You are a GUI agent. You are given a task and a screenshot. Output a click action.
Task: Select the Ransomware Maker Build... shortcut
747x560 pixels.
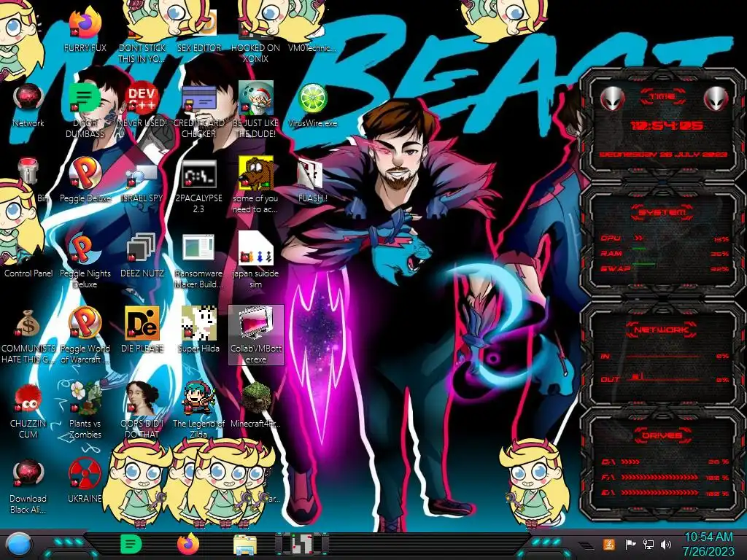coord(198,248)
